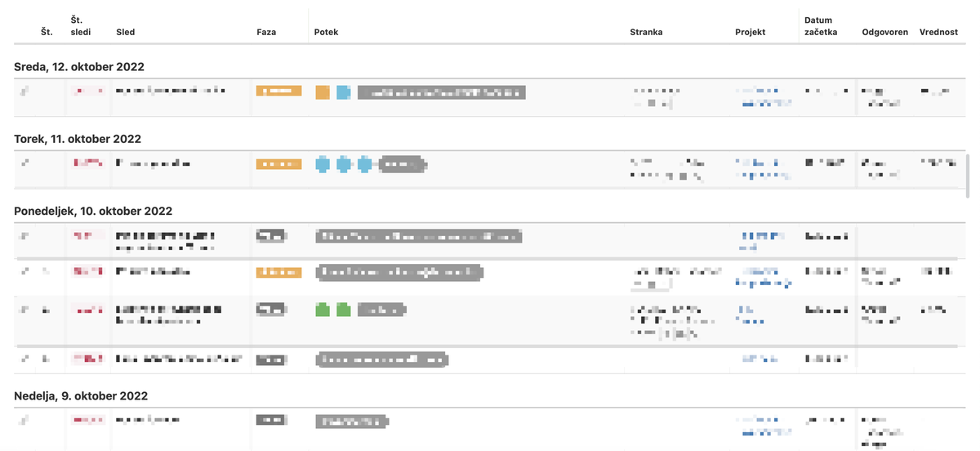980x451 pixels.
Task: Sort the list by Stranka column
Action: [646, 33]
